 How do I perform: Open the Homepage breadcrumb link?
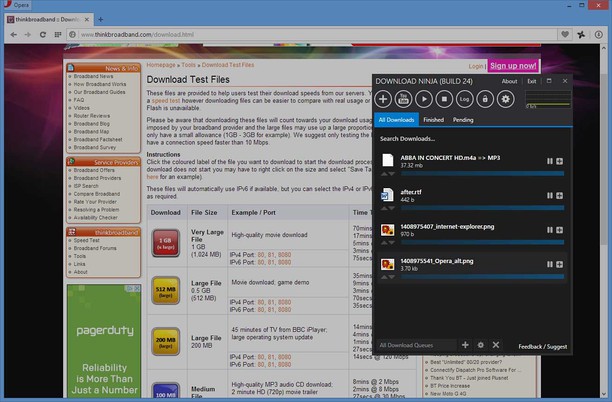(161, 65)
